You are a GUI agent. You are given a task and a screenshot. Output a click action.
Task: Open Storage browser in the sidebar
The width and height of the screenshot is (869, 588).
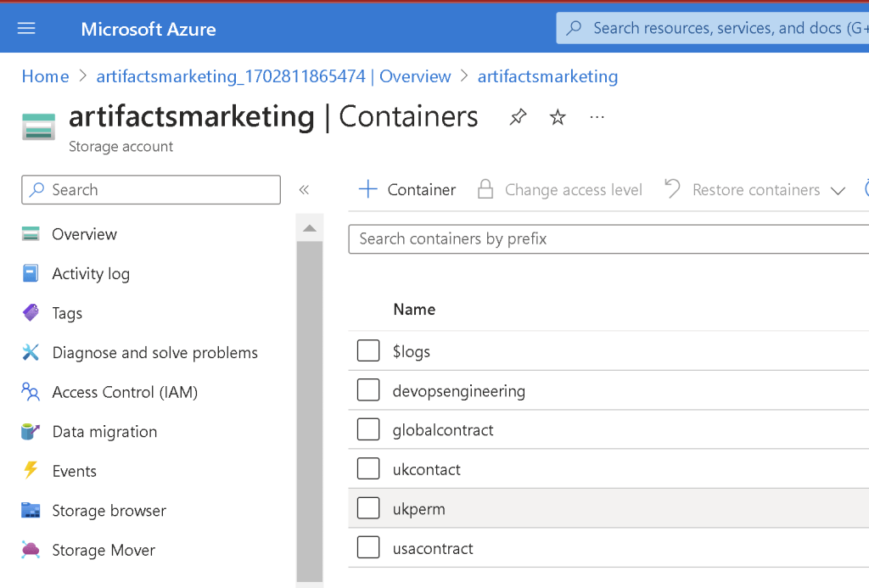coord(109,510)
